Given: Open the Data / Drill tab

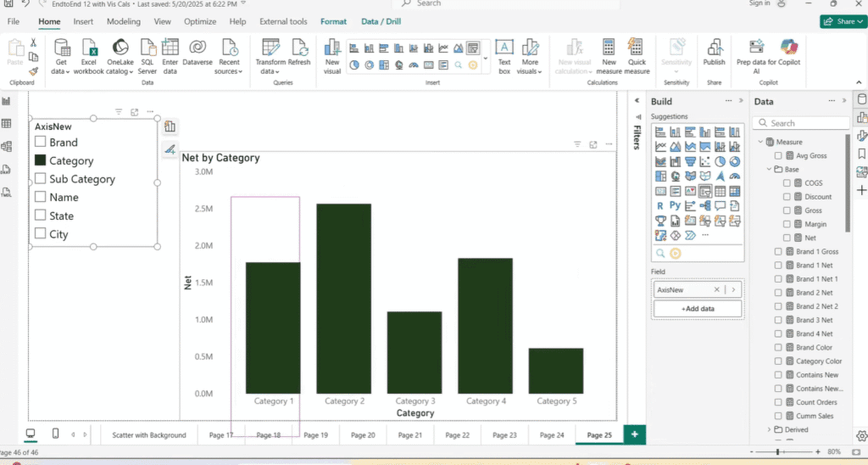Looking at the screenshot, I should click(381, 21).
